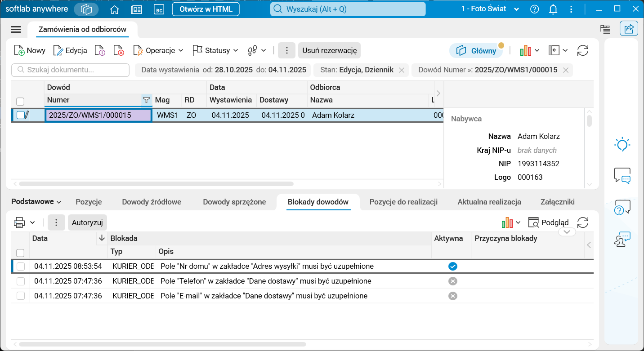Open the list view icon near share
The height and width of the screenshot is (351, 644).
[605, 29]
